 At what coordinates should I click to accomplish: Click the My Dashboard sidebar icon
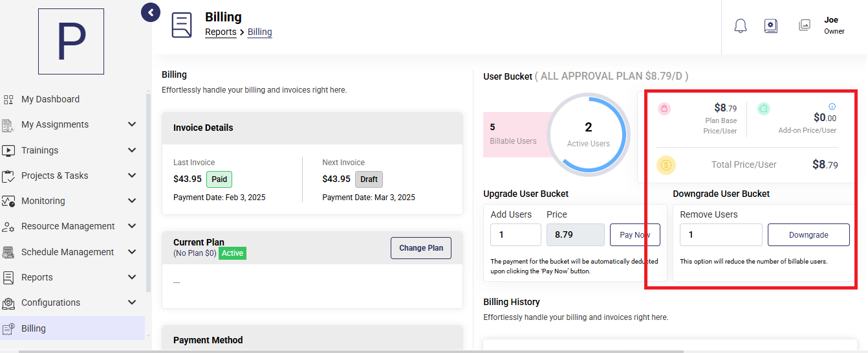click(8, 100)
